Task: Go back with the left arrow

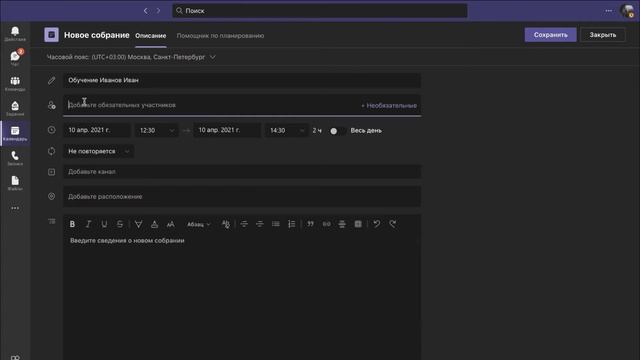Action: pyautogui.click(x=146, y=11)
